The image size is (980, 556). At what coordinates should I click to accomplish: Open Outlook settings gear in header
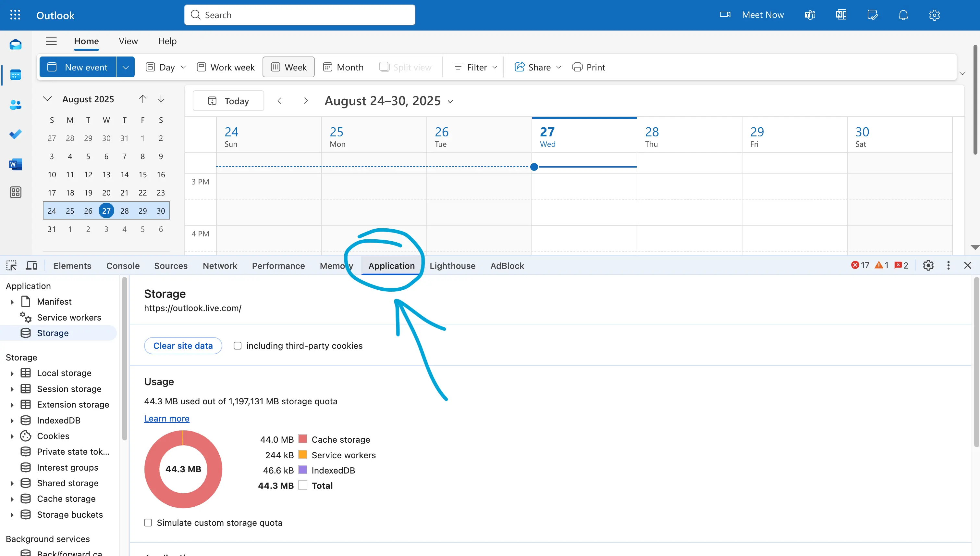point(935,15)
